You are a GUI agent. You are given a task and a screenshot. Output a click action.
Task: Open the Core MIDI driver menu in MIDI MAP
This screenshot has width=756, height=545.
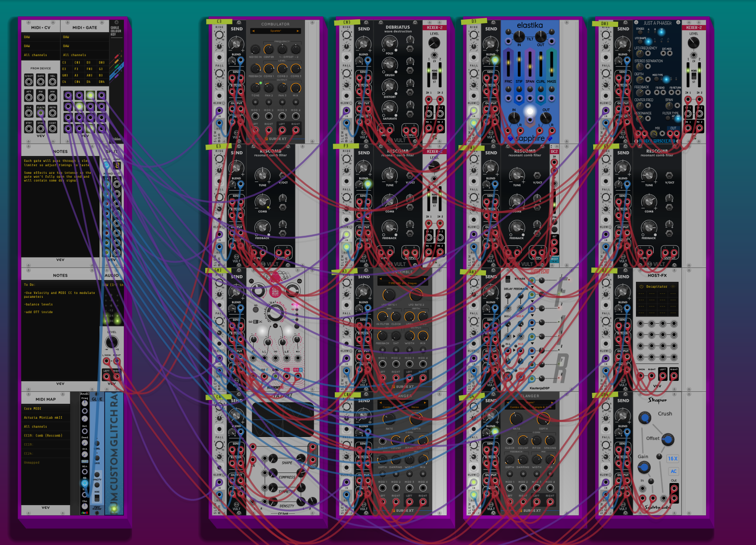pos(46,409)
